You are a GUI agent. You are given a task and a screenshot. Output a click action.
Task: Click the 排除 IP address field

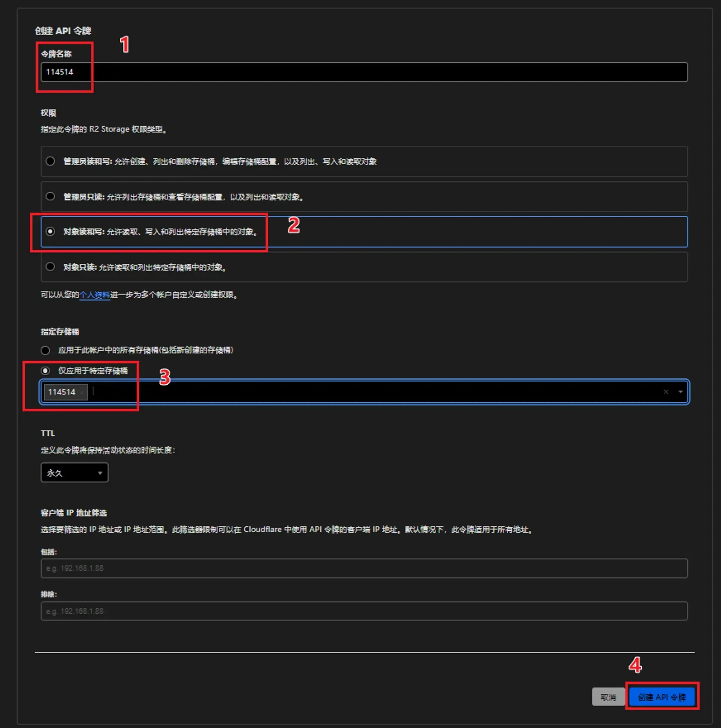click(364, 611)
